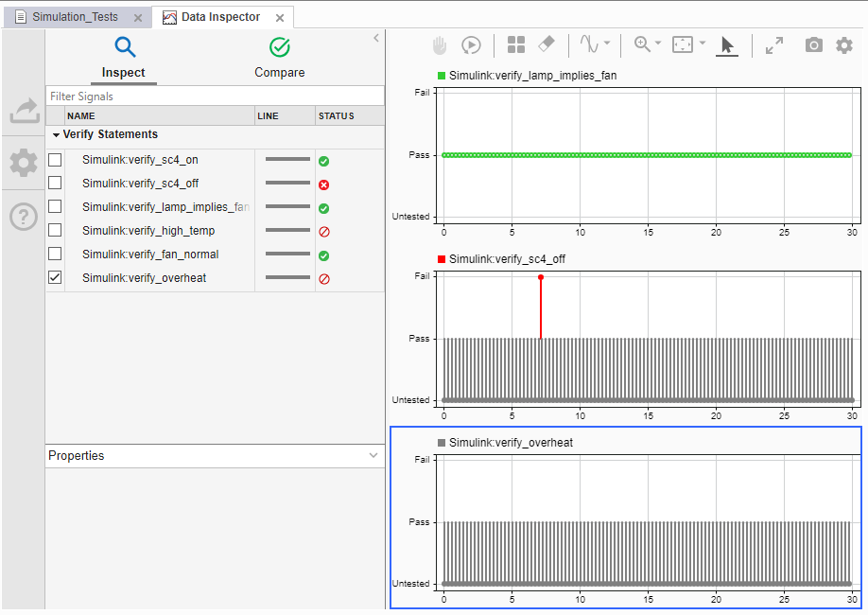The height and width of the screenshot is (615, 868).
Task: Uncheck the verify_overheat signal checkbox
Action: [55, 277]
